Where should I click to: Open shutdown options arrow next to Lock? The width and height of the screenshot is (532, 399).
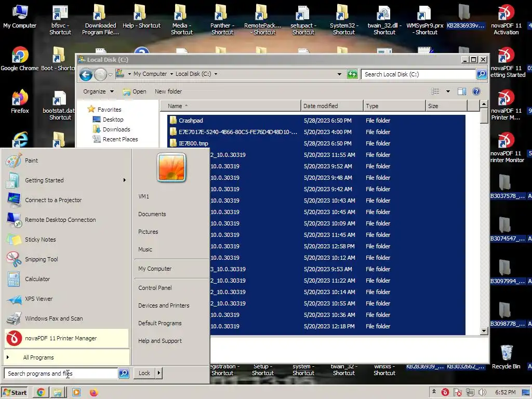[x=158, y=373]
